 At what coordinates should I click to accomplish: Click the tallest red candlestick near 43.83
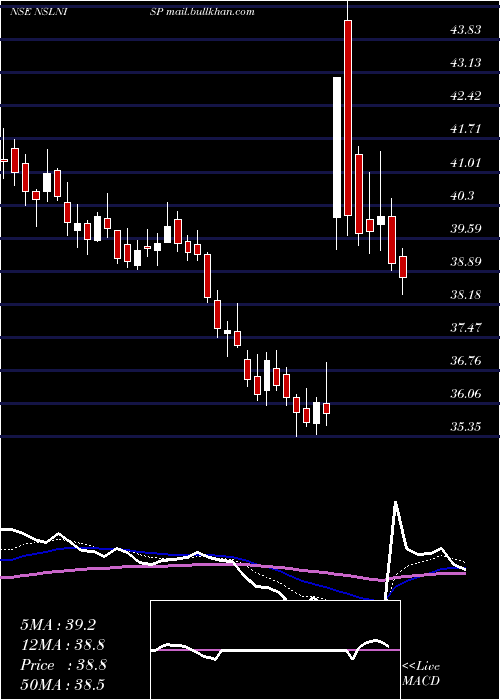coord(348,118)
